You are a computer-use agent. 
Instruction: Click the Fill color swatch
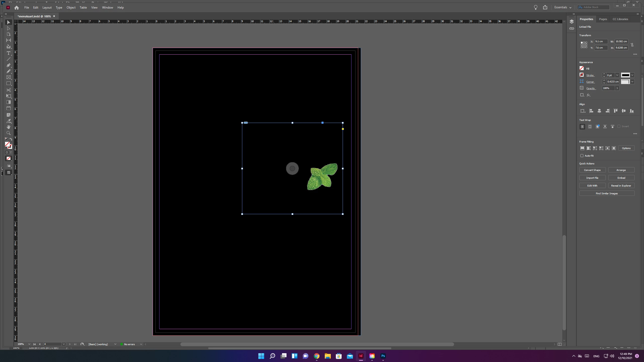coord(582,68)
